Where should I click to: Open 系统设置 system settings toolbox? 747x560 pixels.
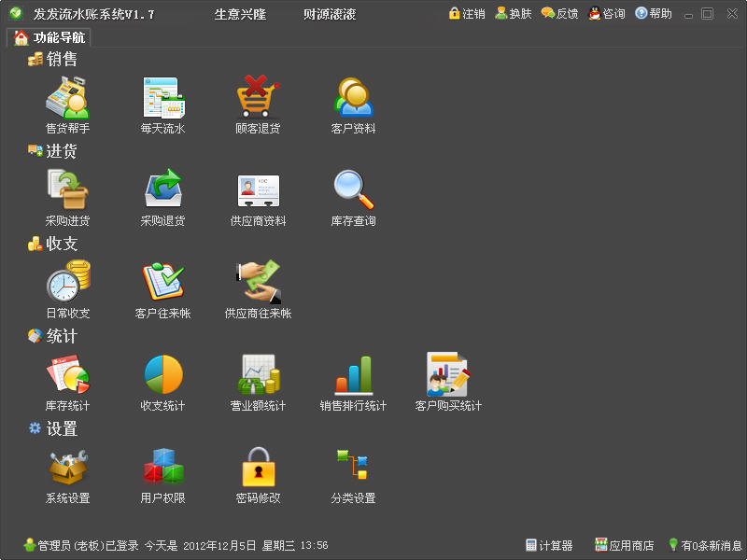[67, 475]
